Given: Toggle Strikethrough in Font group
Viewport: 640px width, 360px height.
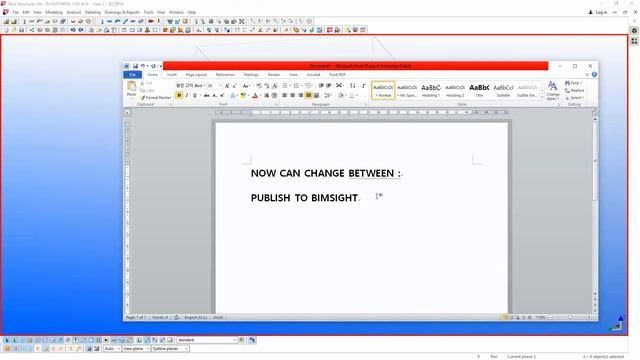Looking at the screenshot, I should point(207,95).
